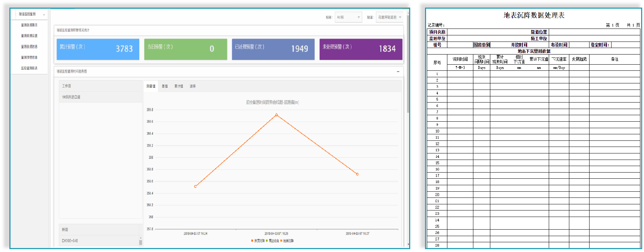Viewport: 644px width, 252px height.
Task: Switch to the 累计值 tab
Action: tap(179, 86)
